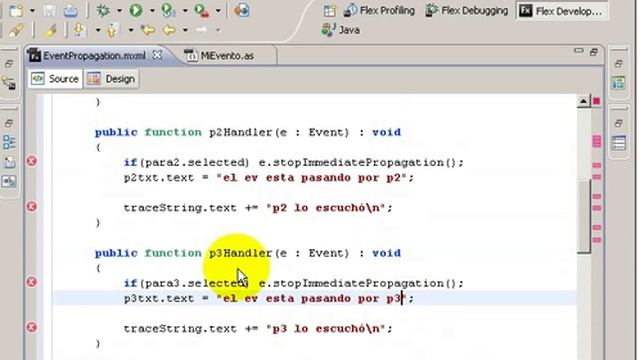Open the New wizard dropdown arrow
The image size is (640, 360).
point(32,11)
